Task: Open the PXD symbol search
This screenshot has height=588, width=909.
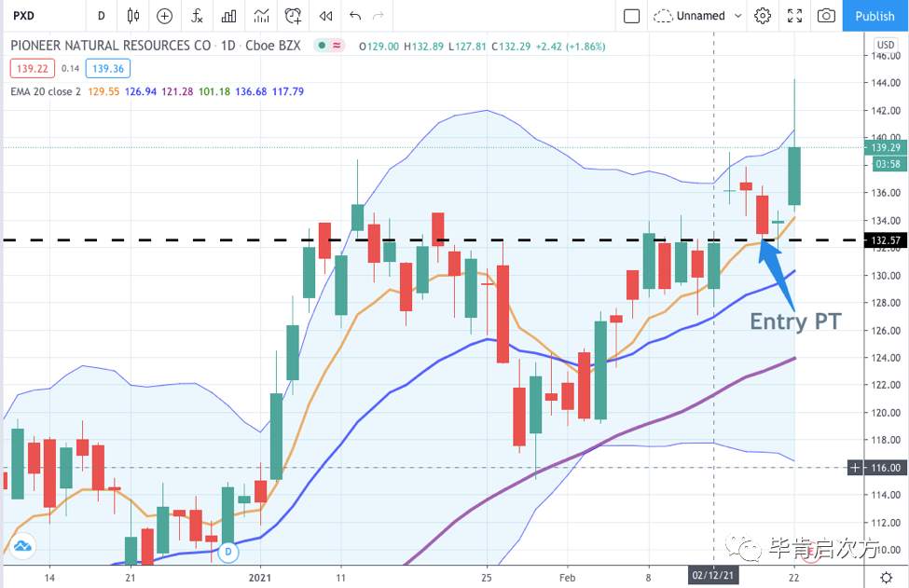Action: [x=23, y=16]
